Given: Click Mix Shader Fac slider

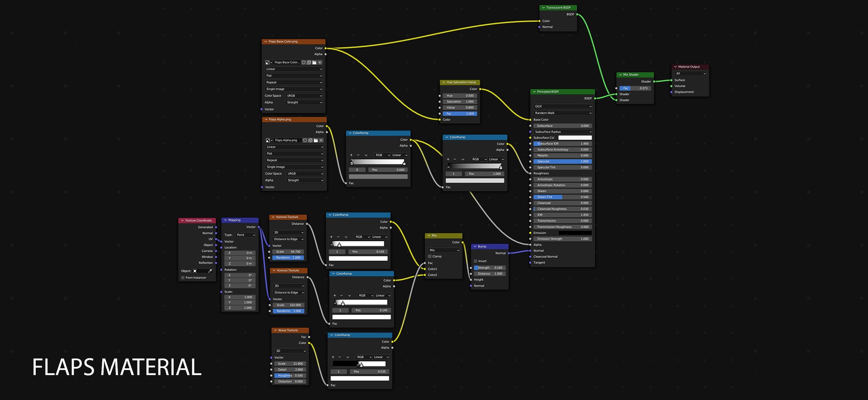Looking at the screenshot, I should coord(635,88).
